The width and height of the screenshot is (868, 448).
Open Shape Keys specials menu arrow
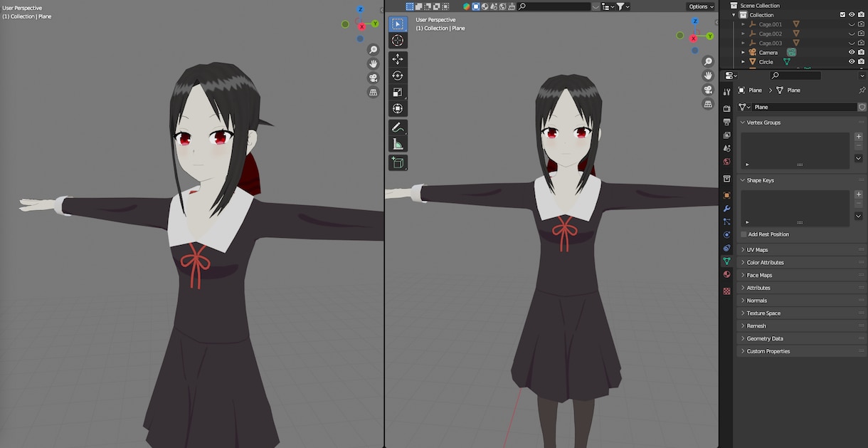[859, 217]
